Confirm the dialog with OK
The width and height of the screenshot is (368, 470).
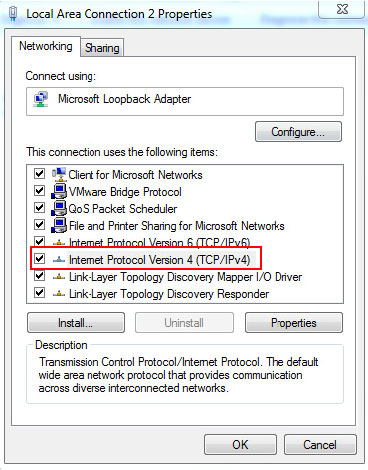click(240, 445)
